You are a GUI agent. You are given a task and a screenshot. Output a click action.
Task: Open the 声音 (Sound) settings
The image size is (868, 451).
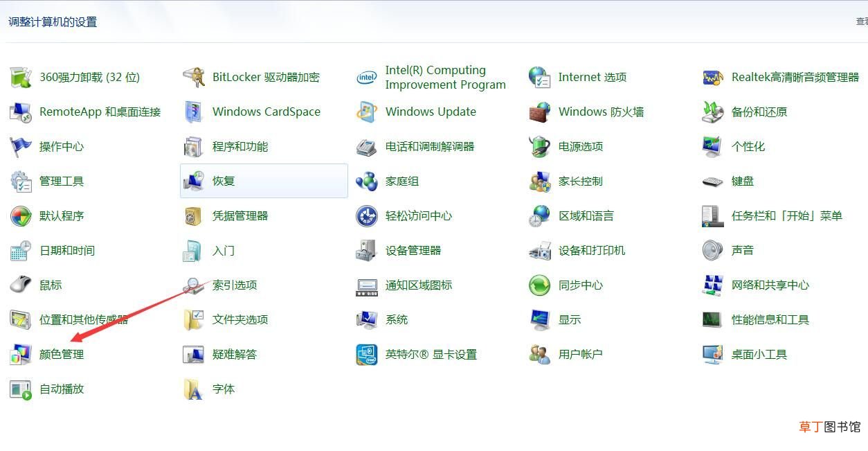coord(743,250)
